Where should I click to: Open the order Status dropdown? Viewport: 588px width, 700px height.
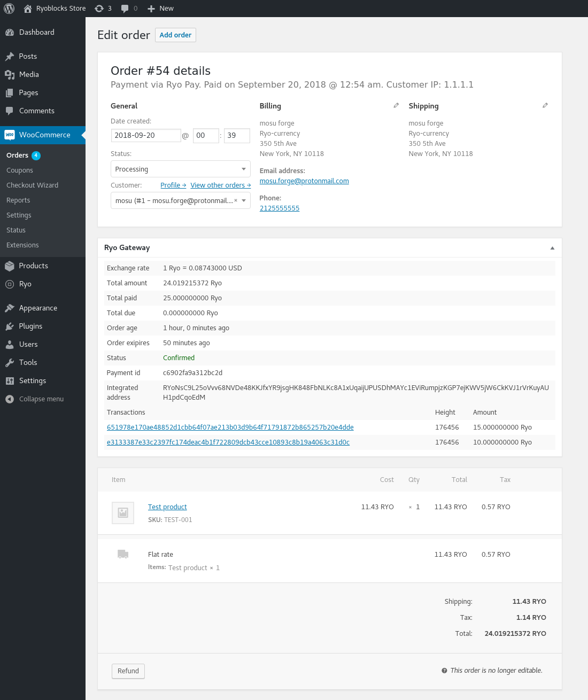pyautogui.click(x=181, y=169)
